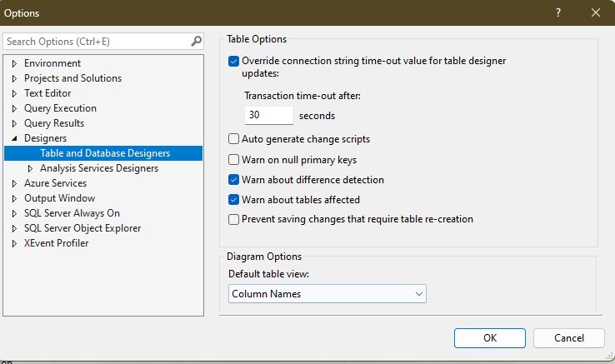615x364 pixels.
Task: Click the help question mark icon
Action: (558, 12)
